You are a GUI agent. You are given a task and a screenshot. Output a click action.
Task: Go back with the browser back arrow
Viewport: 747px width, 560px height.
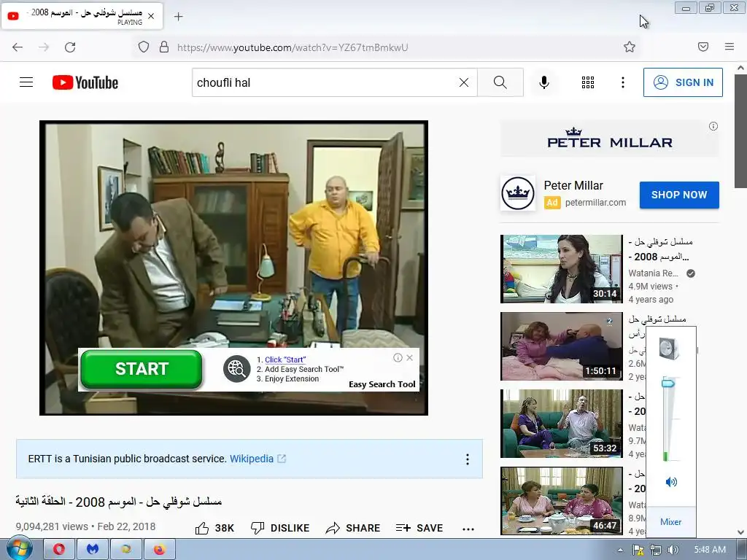18,47
